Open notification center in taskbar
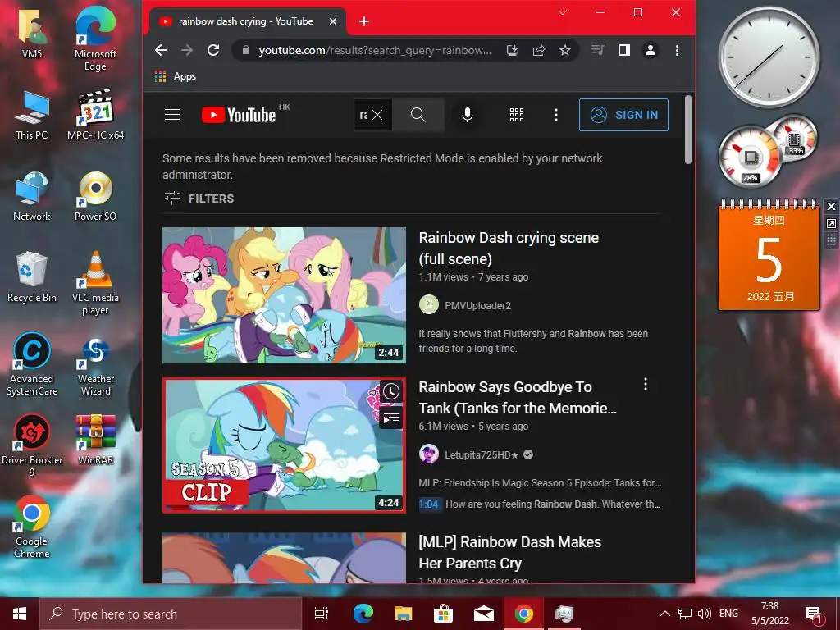 (x=813, y=614)
